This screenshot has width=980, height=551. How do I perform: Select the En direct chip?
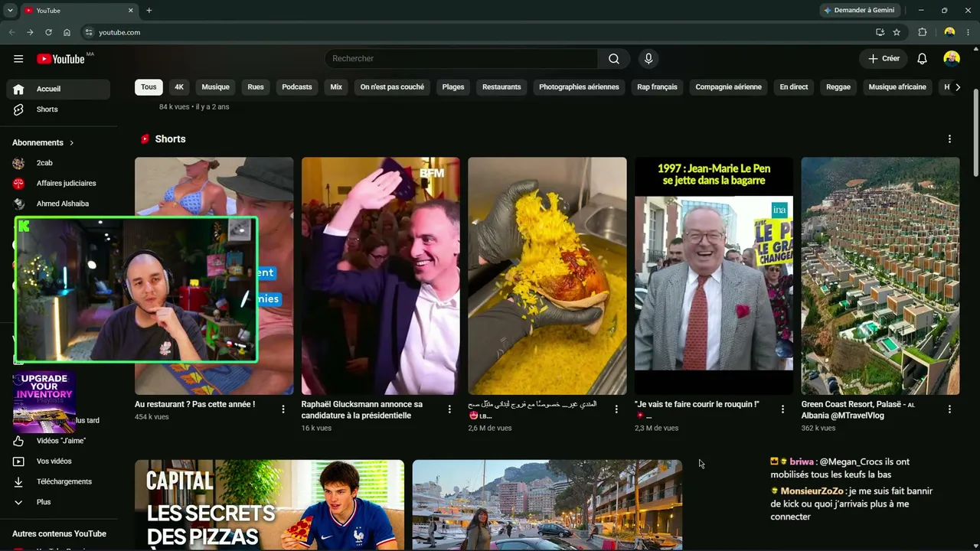(794, 87)
